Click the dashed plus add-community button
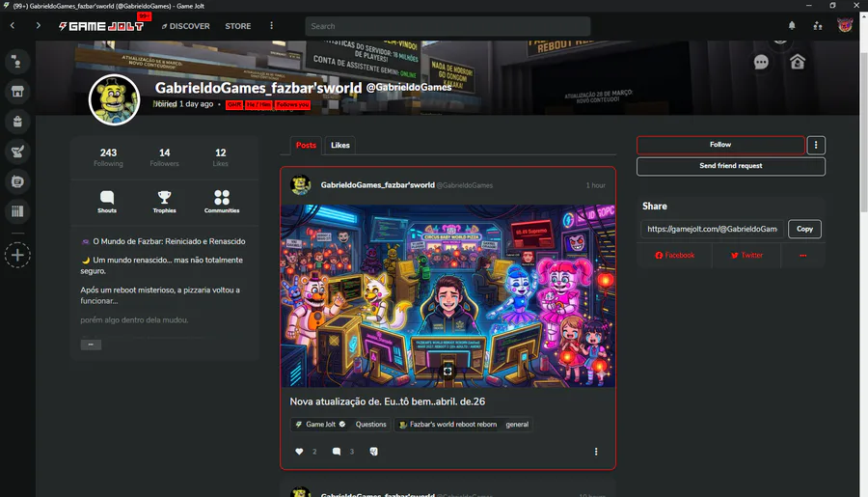This screenshot has width=868, height=497. click(x=17, y=255)
